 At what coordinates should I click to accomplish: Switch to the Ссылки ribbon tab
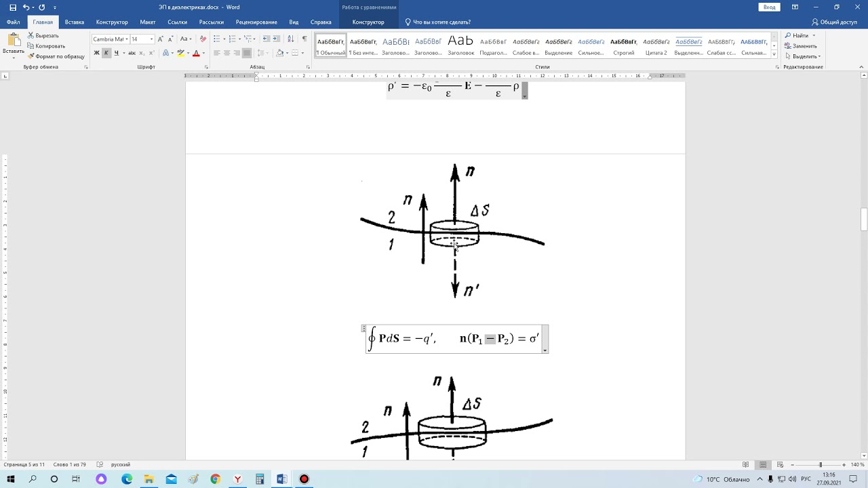coord(177,22)
